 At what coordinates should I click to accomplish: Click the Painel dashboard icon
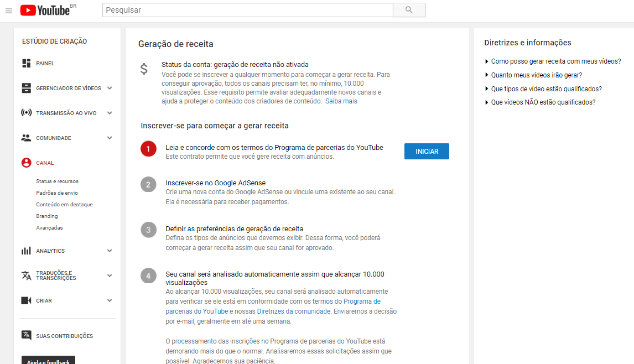pos(27,63)
